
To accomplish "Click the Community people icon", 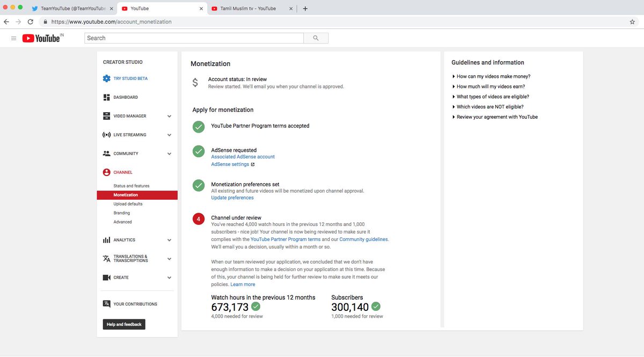I will (x=106, y=154).
